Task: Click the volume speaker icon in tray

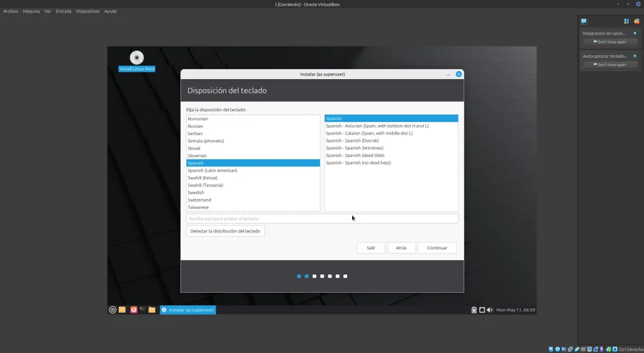Action: (489, 310)
